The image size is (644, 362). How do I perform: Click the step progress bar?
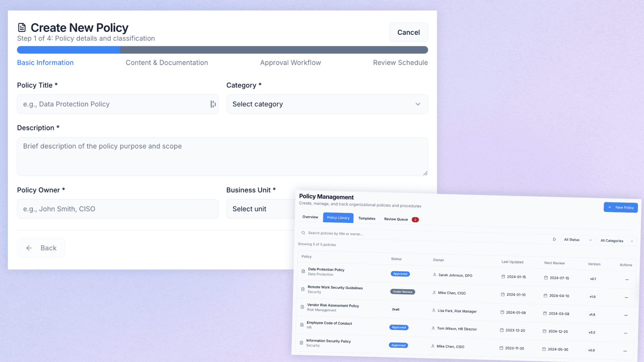[x=222, y=50]
